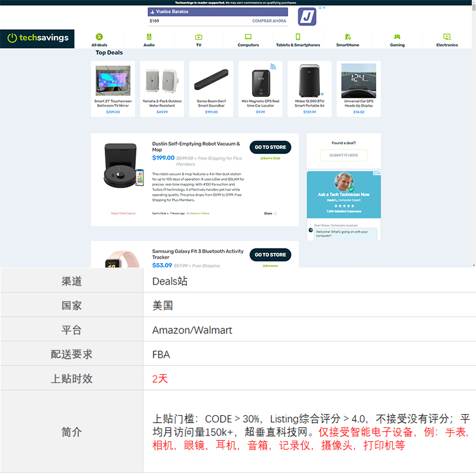The width and height of the screenshot is (476, 473).
Task: Open the Tablets & Smartphones category icon
Action: (298, 37)
